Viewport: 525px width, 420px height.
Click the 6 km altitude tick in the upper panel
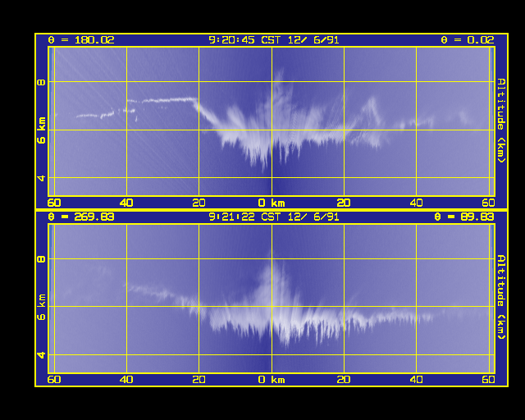[42, 130]
